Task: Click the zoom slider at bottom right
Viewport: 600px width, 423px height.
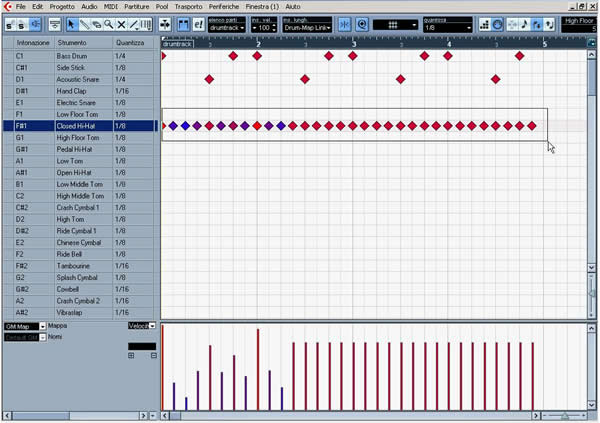Action: [565, 415]
